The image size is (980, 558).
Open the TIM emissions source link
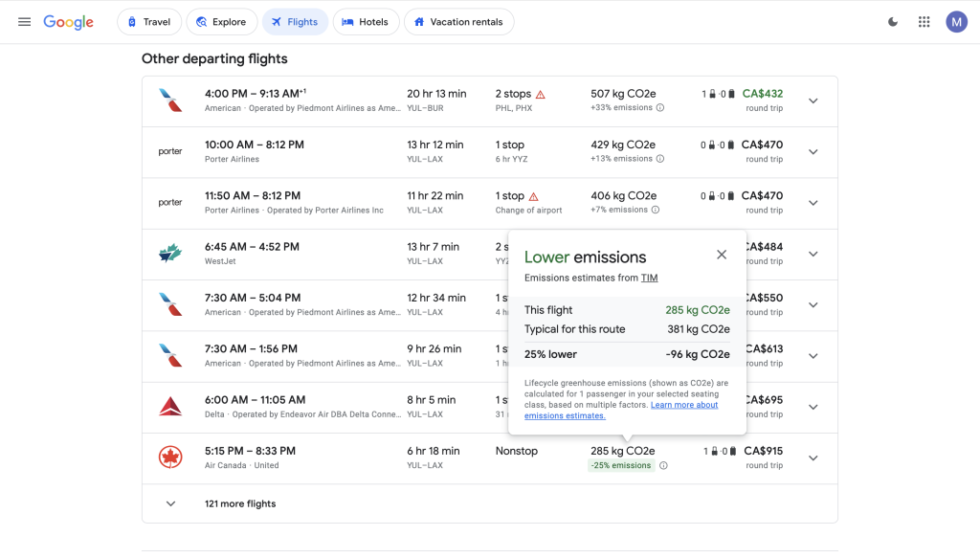649,279
